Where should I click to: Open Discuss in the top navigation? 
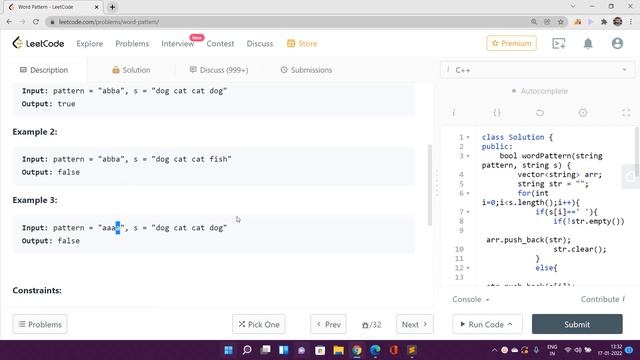coord(260,44)
